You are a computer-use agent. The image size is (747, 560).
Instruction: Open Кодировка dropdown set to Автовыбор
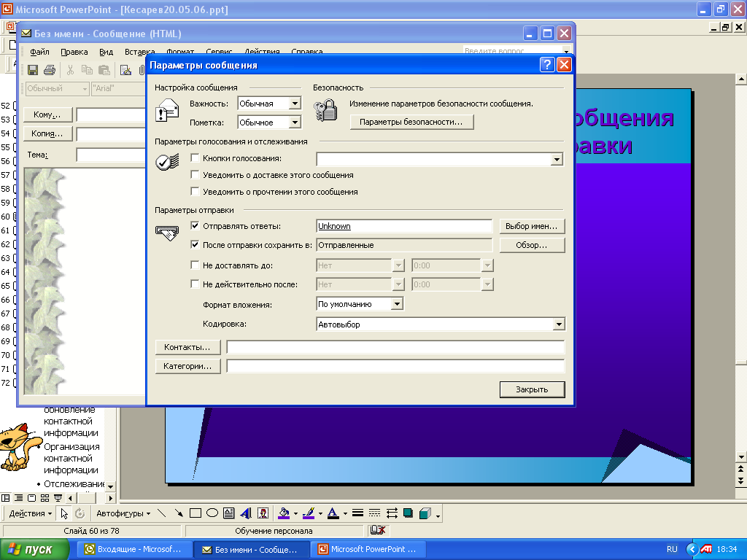(x=559, y=324)
